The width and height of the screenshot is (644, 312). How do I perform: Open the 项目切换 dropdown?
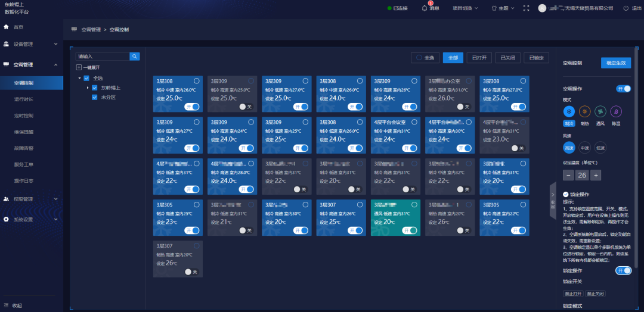(465, 8)
